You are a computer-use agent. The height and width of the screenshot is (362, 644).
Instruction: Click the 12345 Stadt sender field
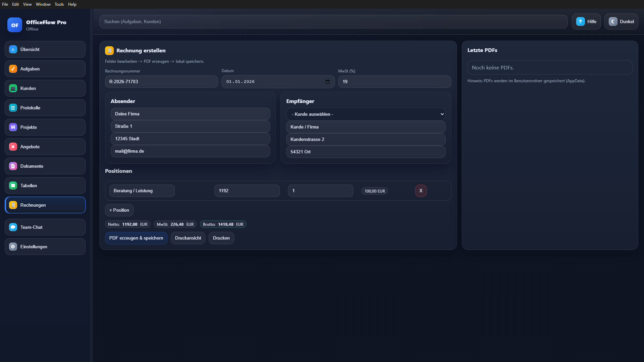[190, 139]
